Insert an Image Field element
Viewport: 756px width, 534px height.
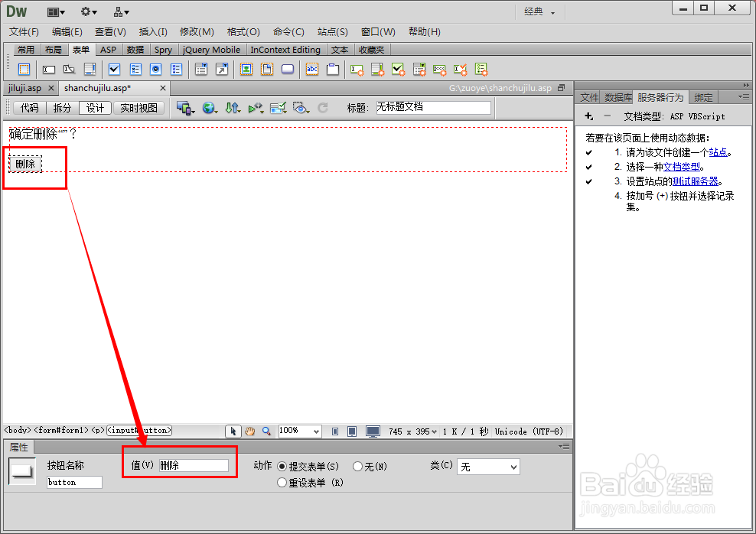click(246, 70)
